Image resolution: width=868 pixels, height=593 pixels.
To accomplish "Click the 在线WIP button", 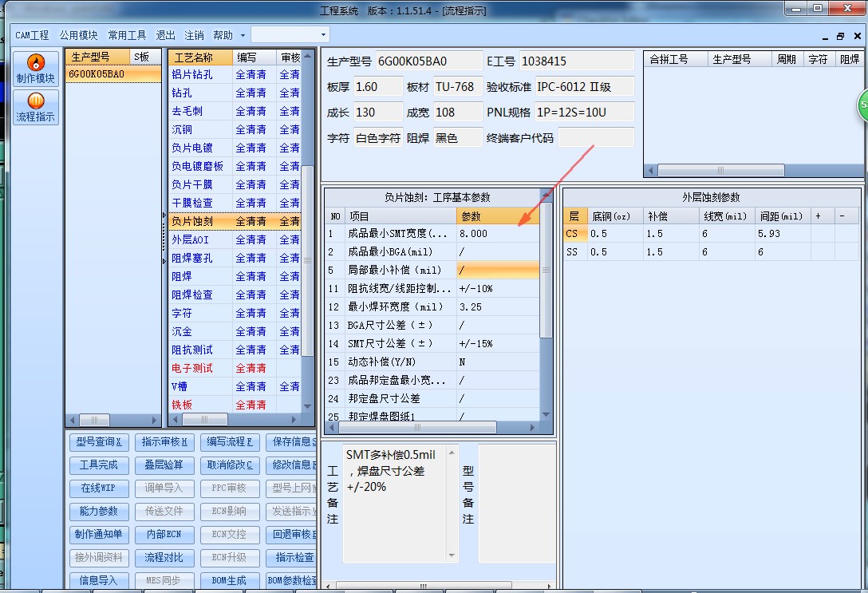I will point(99,488).
